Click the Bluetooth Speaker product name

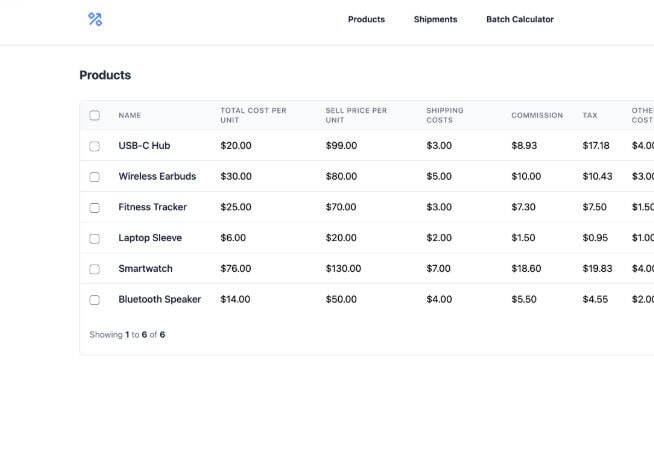tap(159, 300)
